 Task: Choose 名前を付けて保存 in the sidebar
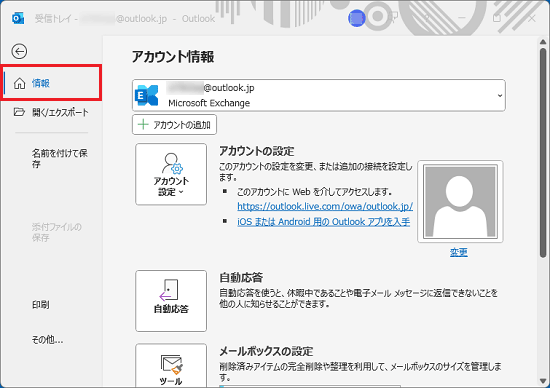pos(60,158)
